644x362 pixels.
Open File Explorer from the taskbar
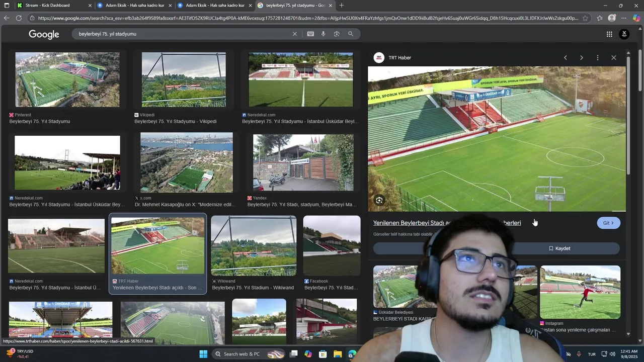338,354
